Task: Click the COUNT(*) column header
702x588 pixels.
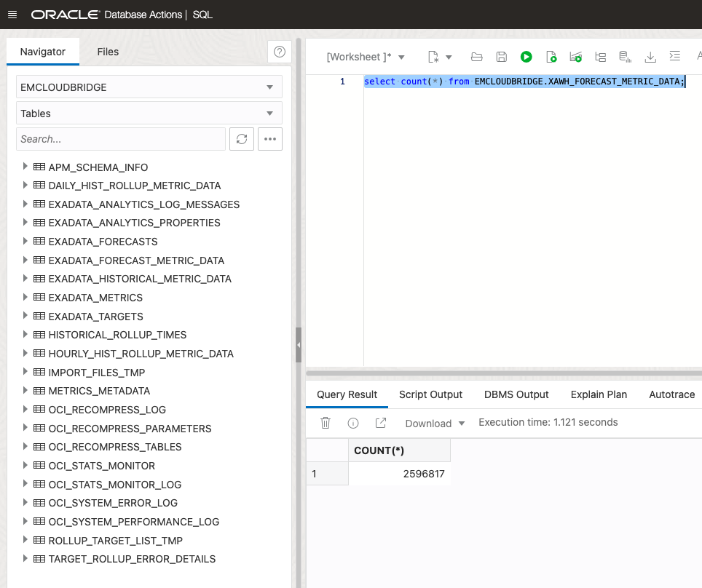Action: pyautogui.click(x=399, y=450)
